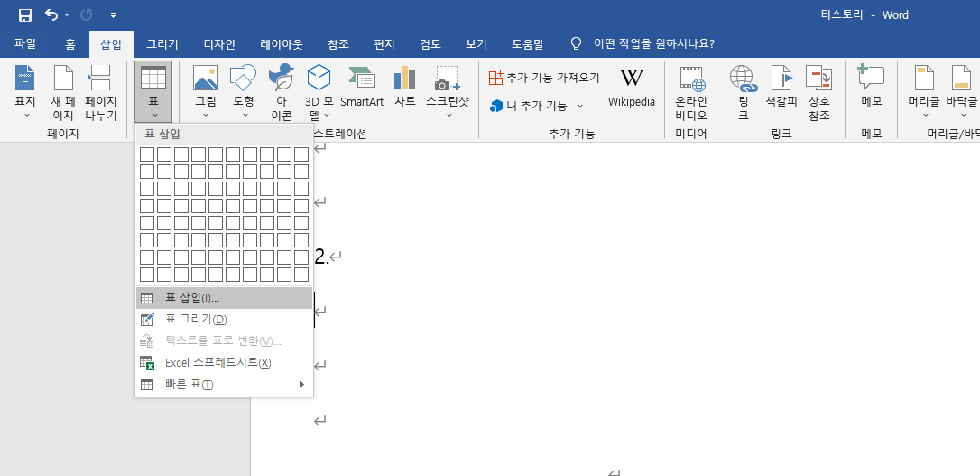Click the Redo icon in the quick access bar
Viewport: 980px width, 476px height.
(87, 14)
